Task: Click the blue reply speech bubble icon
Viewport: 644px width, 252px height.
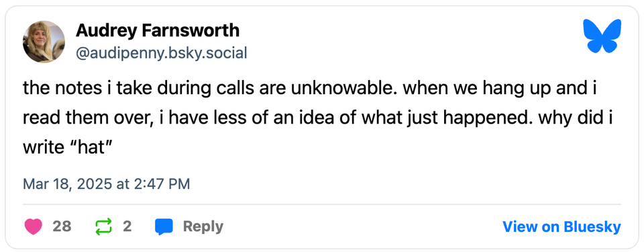Action: [164, 227]
